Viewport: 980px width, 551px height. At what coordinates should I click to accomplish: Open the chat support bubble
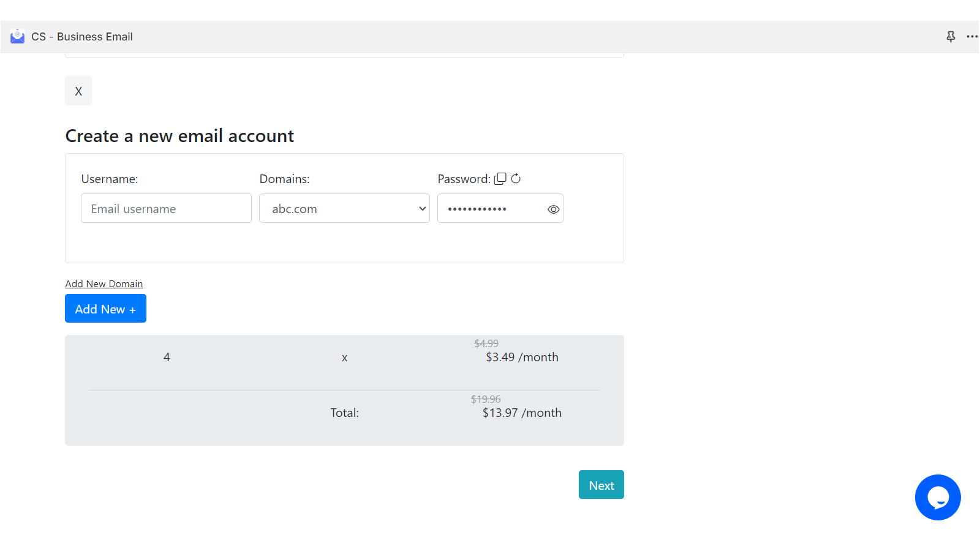pyautogui.click(x=937, y=497)
